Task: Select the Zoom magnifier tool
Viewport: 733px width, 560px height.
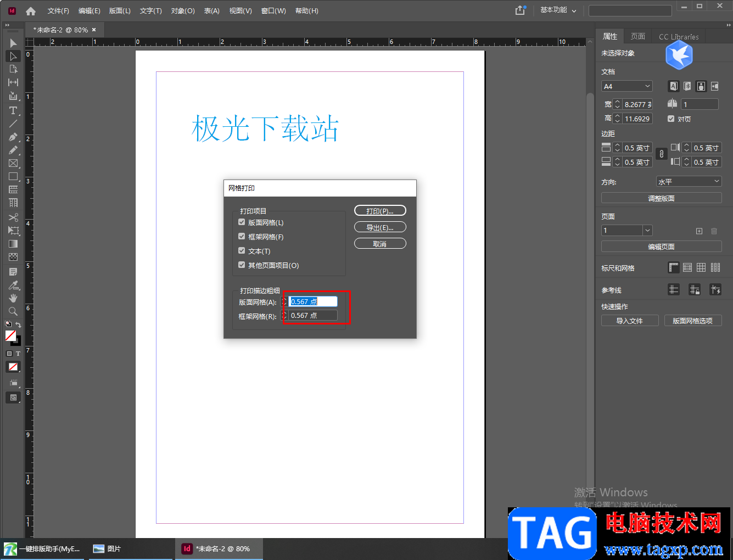Action: pyautogui.click(x=13, y=311)
